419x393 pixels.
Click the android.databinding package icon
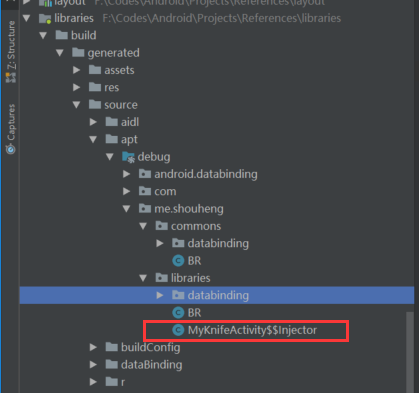[145, 174]
